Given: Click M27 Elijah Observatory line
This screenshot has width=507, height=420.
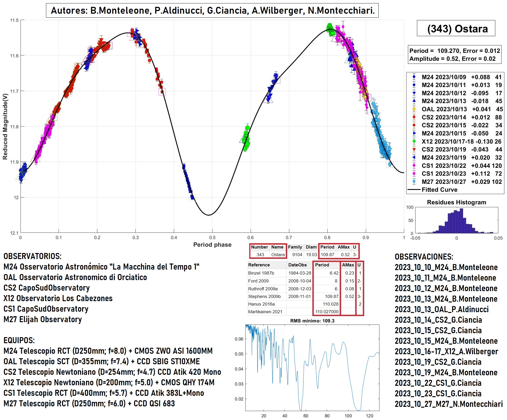Looking at the screenshot, I should tap(43, 319).
